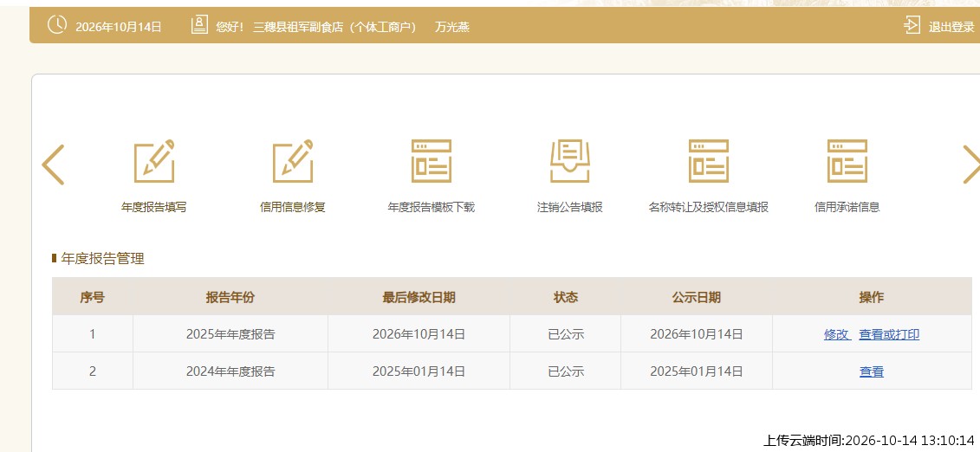
Task: Click the left carousel arrow
Action: click(x=53, y=165)
